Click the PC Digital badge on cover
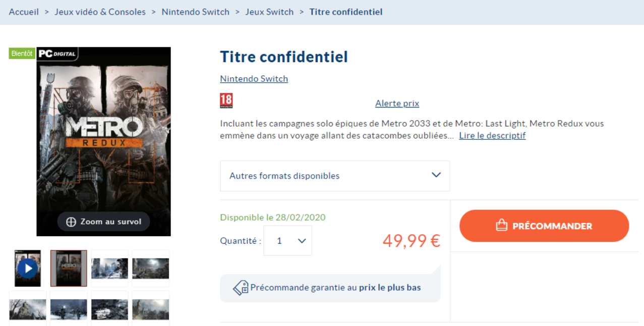The image size is (644, 326). pos(57,53)
